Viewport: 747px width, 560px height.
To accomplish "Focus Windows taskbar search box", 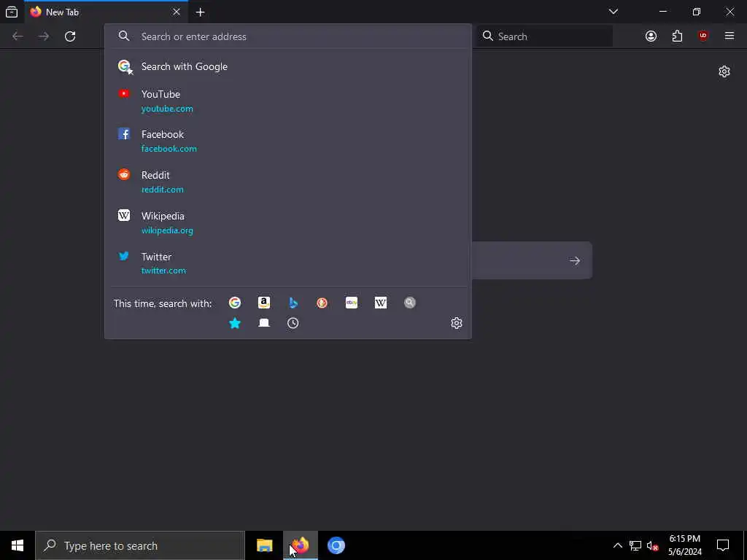I will click(x=139, y=545).
